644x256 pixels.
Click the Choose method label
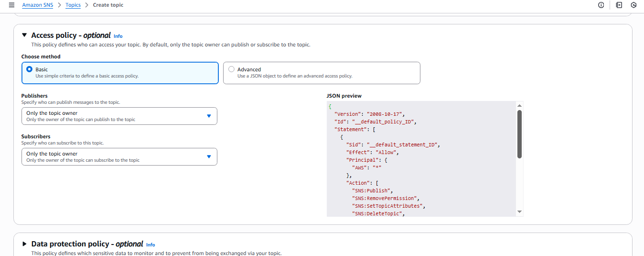point(41,56)
